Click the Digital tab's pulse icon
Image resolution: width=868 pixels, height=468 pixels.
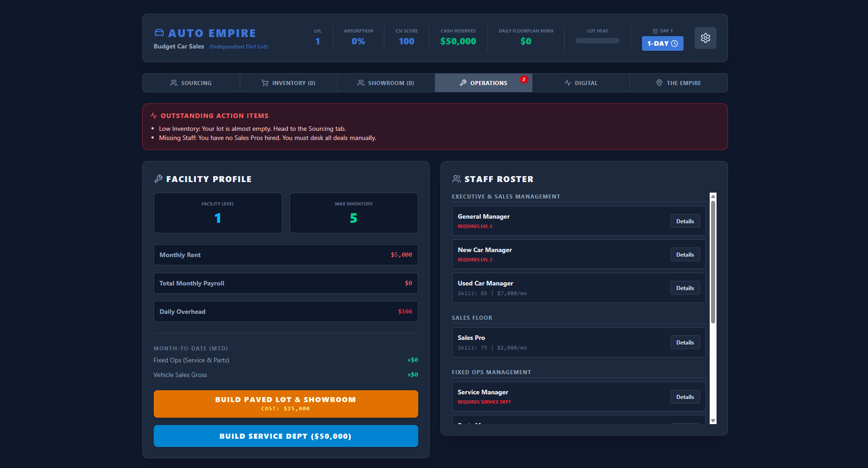click(x=568, y=83)
